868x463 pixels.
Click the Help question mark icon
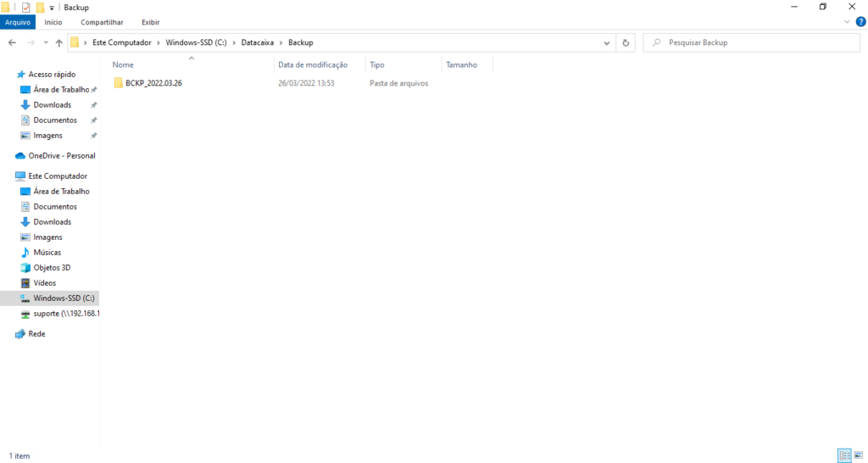coord(860,22)
